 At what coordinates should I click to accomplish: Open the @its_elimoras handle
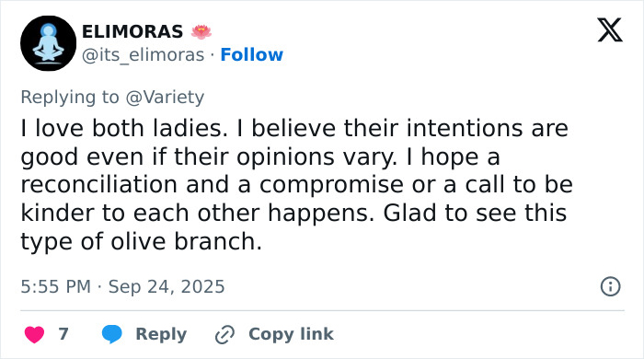tap(143, 55)
